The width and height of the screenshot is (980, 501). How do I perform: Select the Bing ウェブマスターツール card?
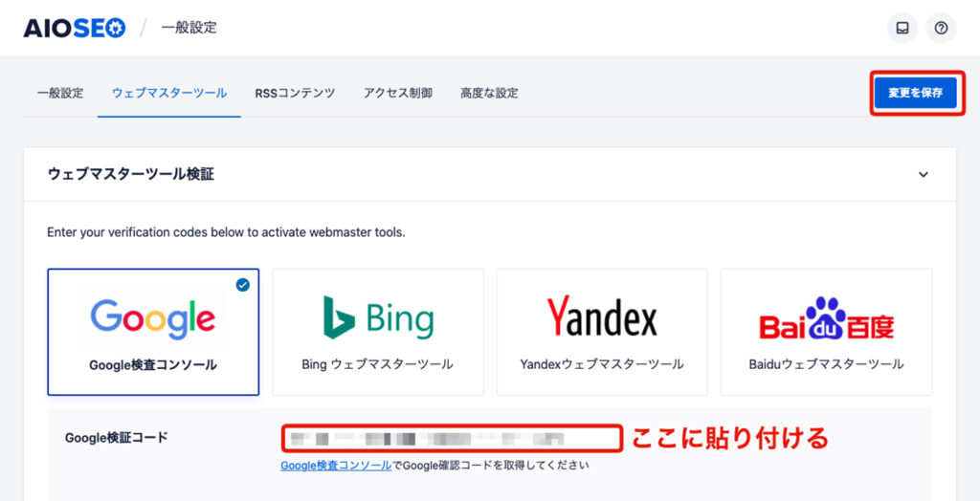point(378,333)
